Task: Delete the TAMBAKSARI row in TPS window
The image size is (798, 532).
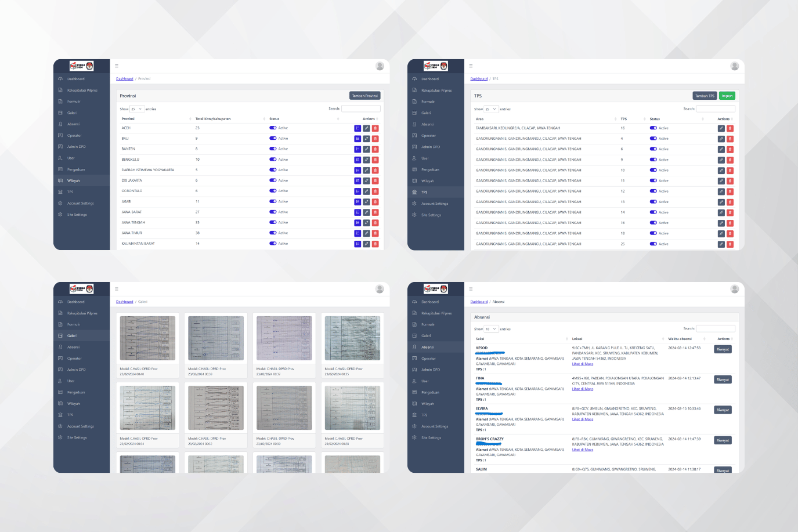Action: click(730, 128)
